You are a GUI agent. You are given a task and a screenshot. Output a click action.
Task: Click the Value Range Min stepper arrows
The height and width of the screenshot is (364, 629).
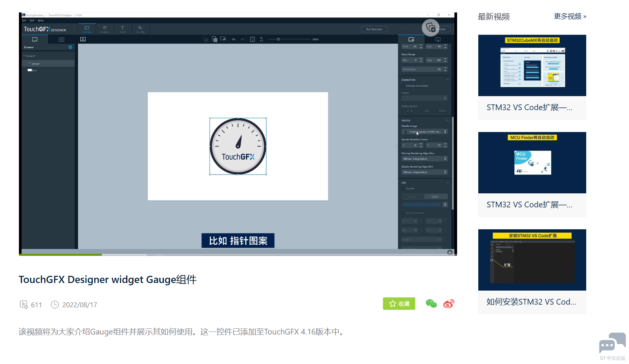point(421,60)
